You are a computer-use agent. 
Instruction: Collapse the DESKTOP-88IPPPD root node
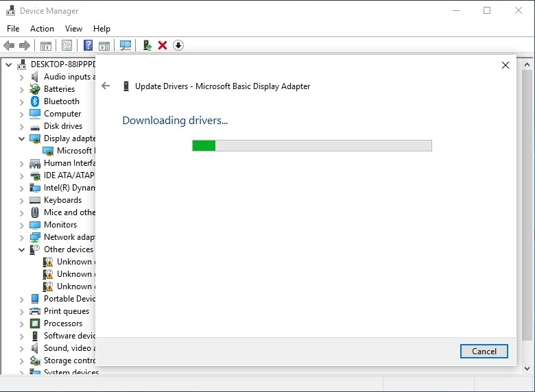point(8,64)
